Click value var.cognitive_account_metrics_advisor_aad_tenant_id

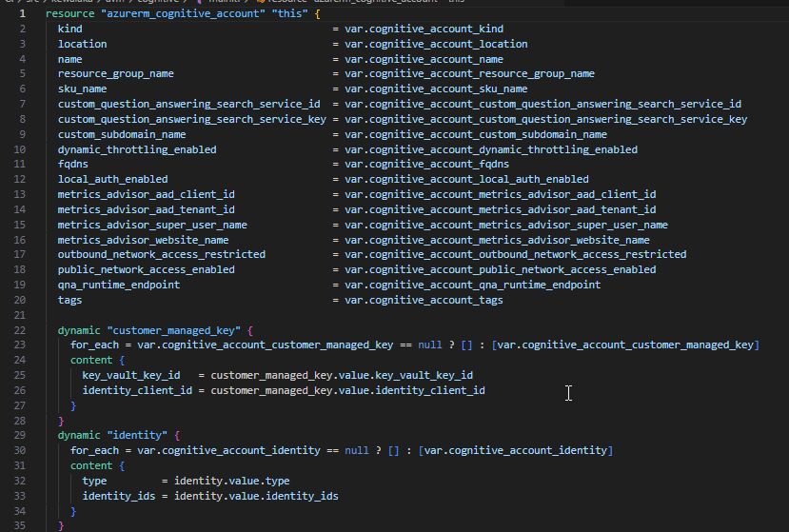(x=501, y=208)
